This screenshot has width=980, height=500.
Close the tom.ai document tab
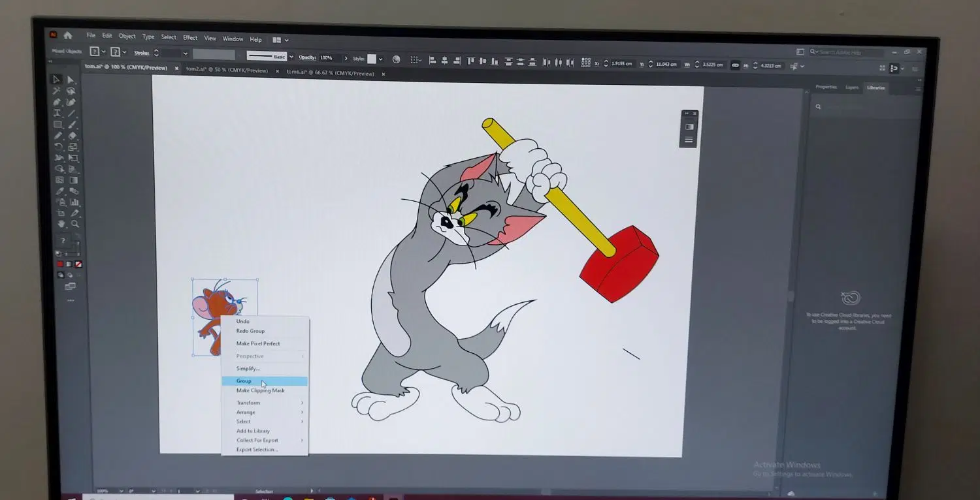click(x=176, y=68)
